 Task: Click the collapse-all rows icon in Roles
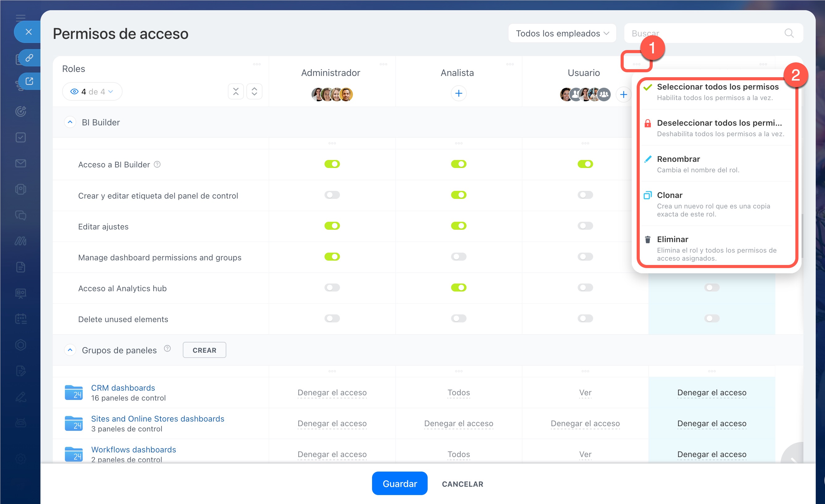click(x=236, y=91)
